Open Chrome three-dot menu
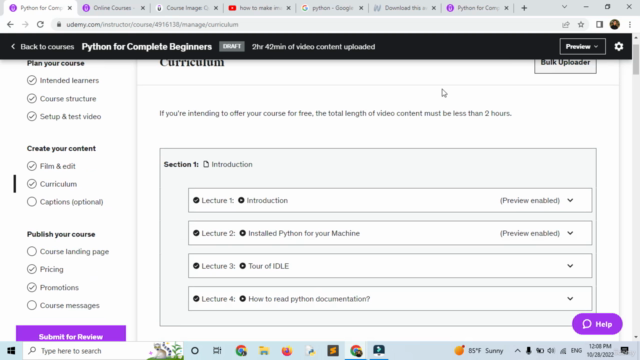 point(630,24)
